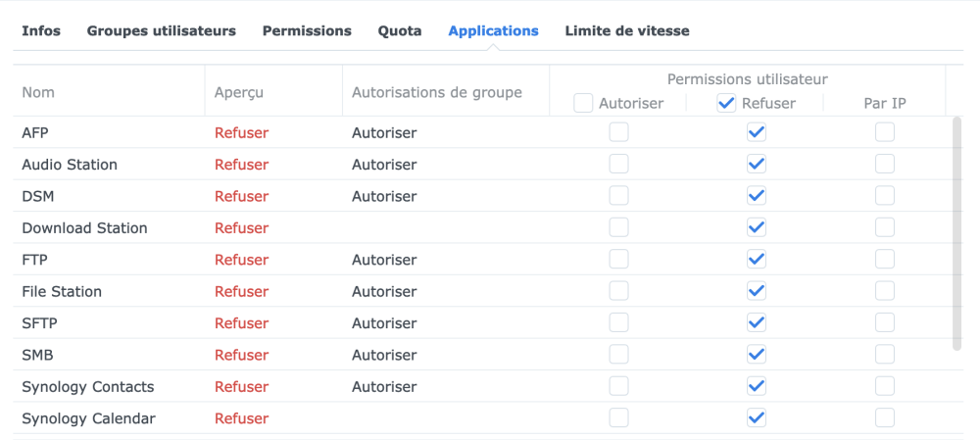980x440 pixels.
Task: Tick Par IP for DSM
Action: pos(885,196)
